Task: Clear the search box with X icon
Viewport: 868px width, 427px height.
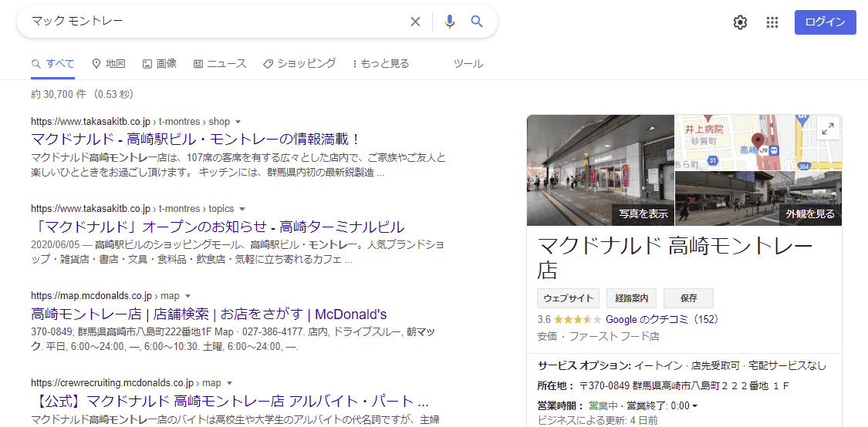Action: (415, 22)
